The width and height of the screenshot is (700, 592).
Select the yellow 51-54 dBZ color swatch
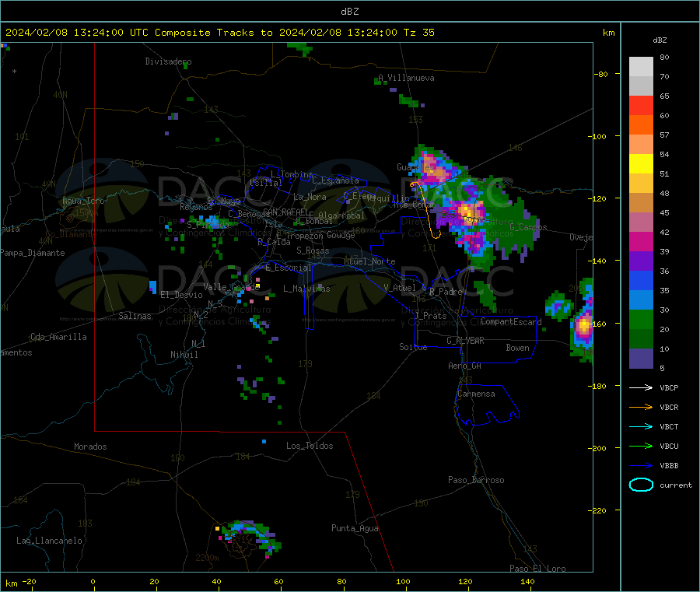coord(641,164)
